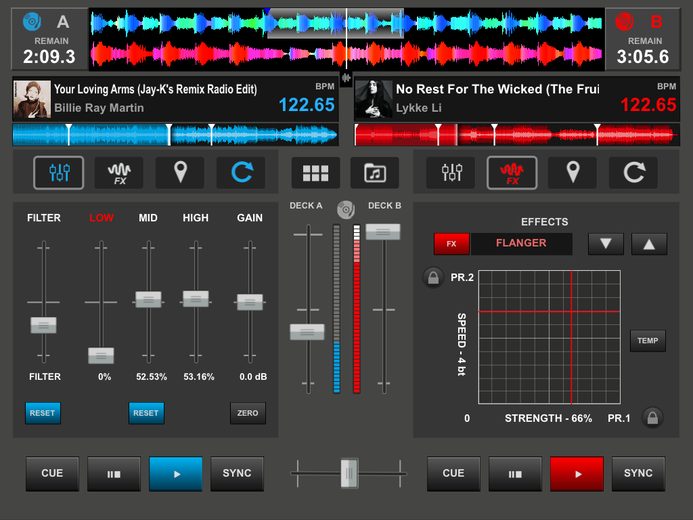This screenshot has width=693, height=520.
Task: Click the crossfader handle
Action: 349,473
